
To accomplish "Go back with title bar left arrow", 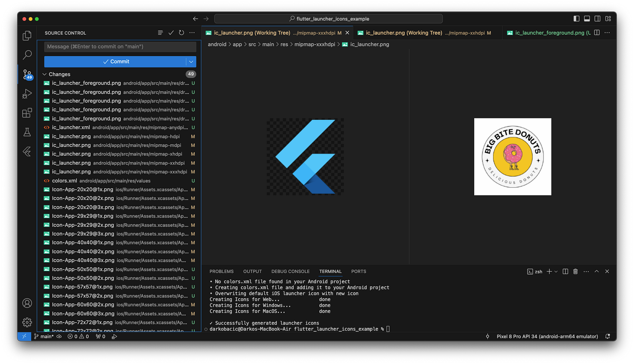I will tap(196, 19).
